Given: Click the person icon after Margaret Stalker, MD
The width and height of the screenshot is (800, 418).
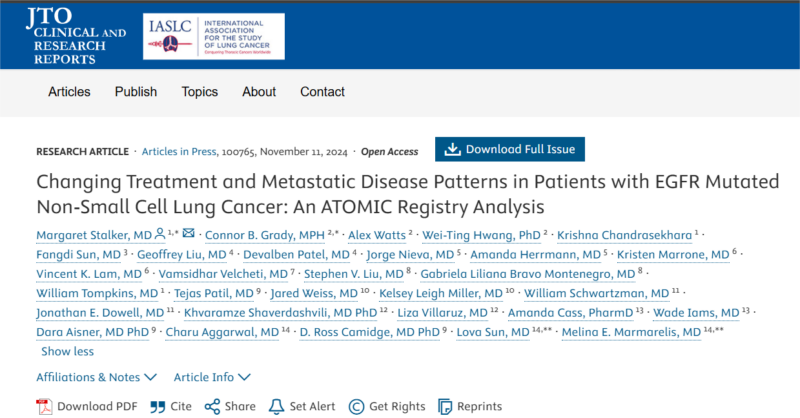Looking at the screenshot, I should pos(160,234).
